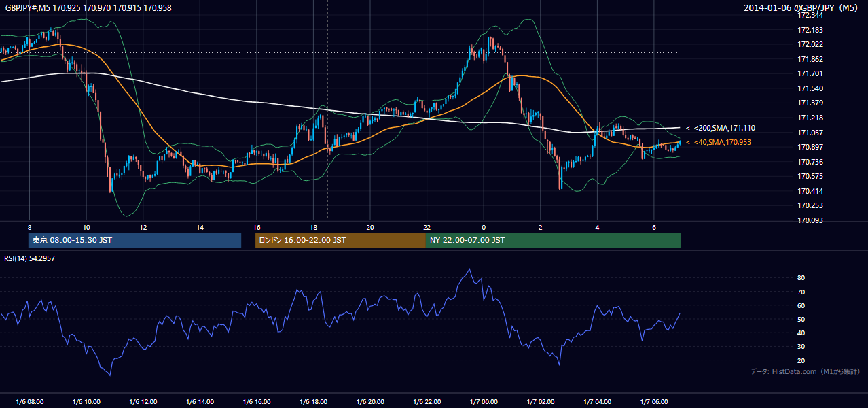This screenshot has height=408, width=868.
Task: Select the 40 SMA label 170.953
Action: pyautogui.click(x=719, y=142)
